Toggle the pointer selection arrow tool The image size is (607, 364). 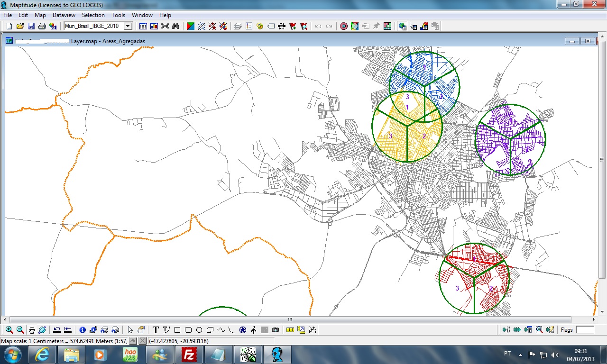tap(130, 330)
